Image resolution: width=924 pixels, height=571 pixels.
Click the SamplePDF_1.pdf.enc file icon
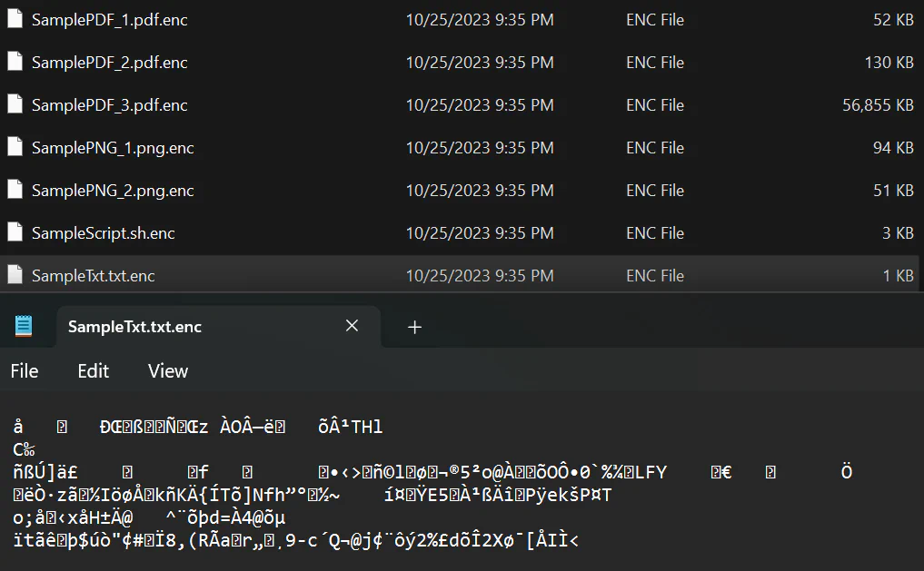15,20
